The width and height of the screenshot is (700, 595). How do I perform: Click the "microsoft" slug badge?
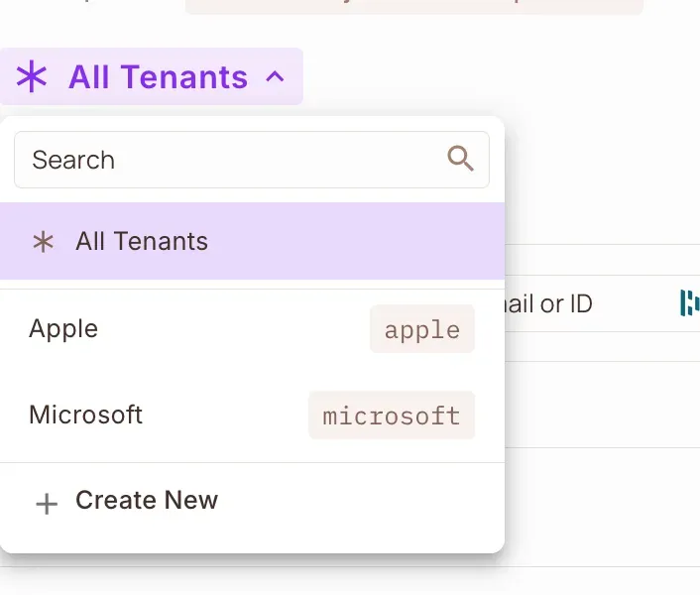(x=392, y=415)
